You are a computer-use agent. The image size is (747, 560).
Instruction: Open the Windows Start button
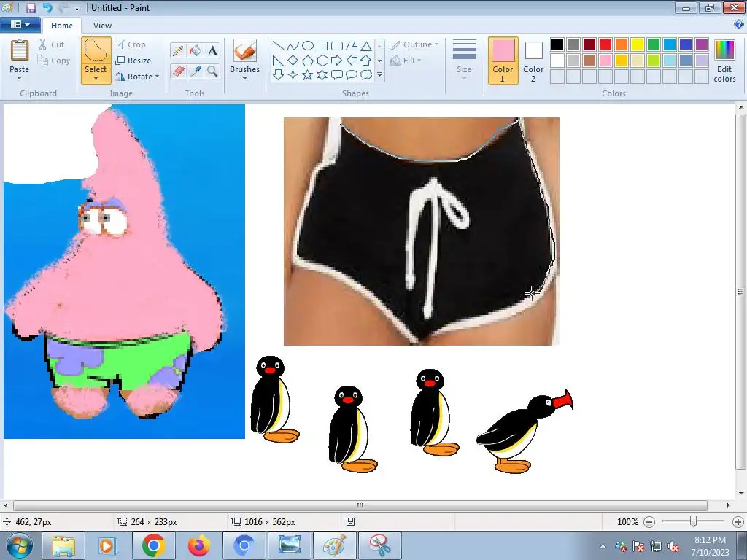18,545
